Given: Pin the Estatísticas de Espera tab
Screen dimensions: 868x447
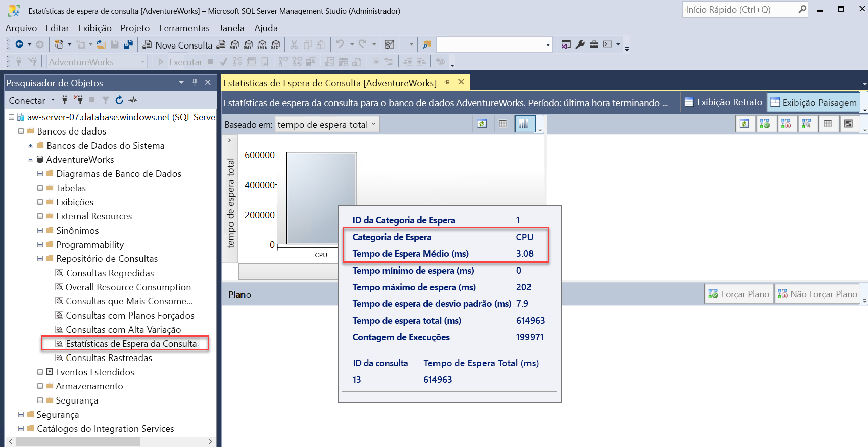Looking at the screenshot, I should point(447,82).
